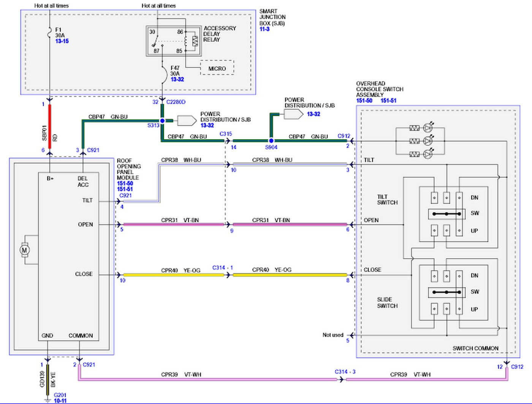Viewport: 532px width, 404px height.
Task: Click the MICRO dashed box
Action: coord(217,68)
